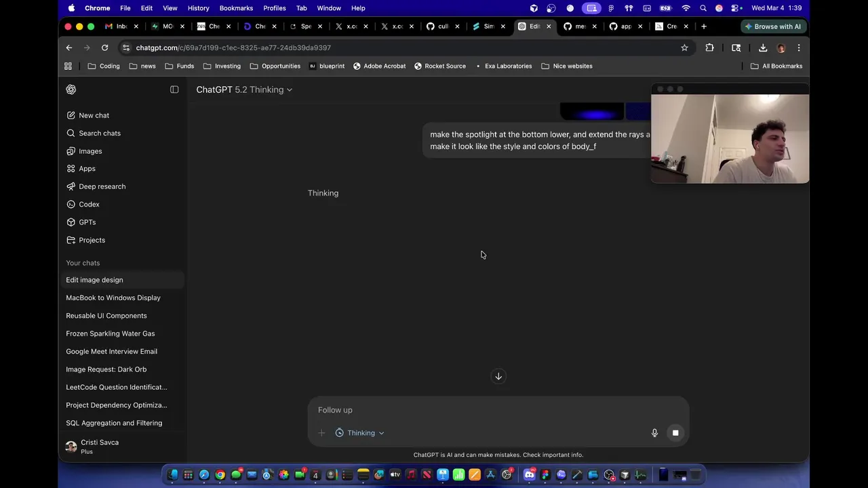Click the Follow up input field
This screenshot has width=868, height=488.
[498, 410]
